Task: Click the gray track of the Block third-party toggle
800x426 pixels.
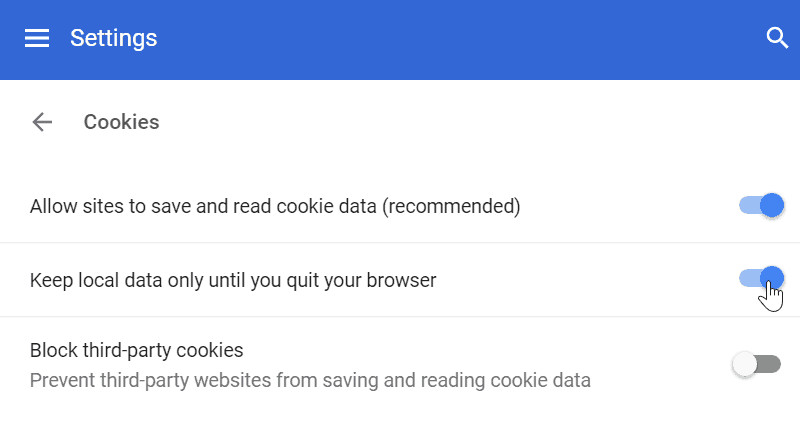Action: [x=771, y=365]
